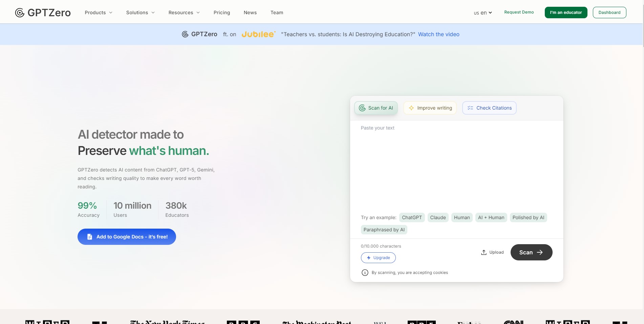
Task: Select the Polished by AI example
Action: pos(528,217)
